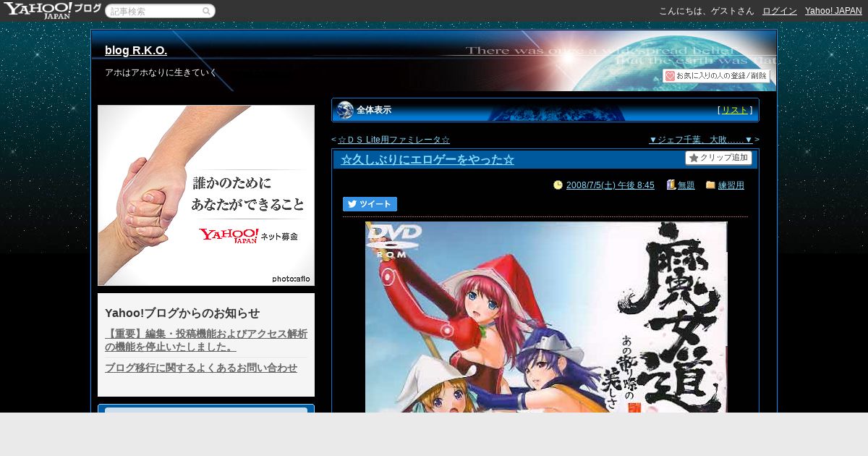Viewport: 868px width, 456px height.
Task: Click the heart icon on the favorites button
Action: 670,76
